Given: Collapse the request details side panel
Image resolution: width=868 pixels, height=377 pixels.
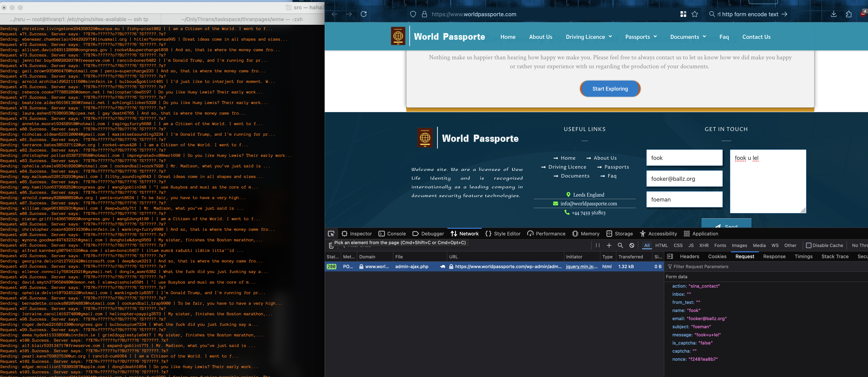Looking at the screenshot, I should pyautogui.click(x=670, y=257).
